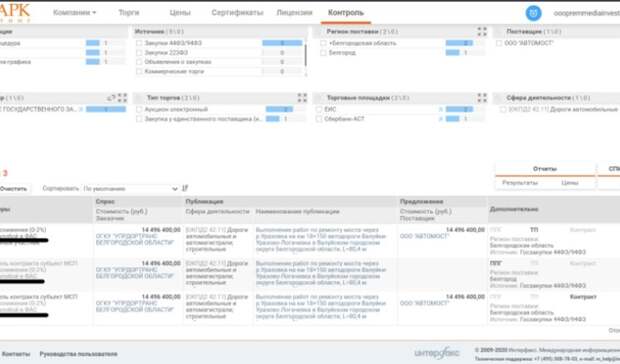This screenshot has width=620, height=364.
Task: Click the blue count bar for Закупки 44ФЗ/94ФЗ
Action: pyautogui.click(x=282, y=43)
